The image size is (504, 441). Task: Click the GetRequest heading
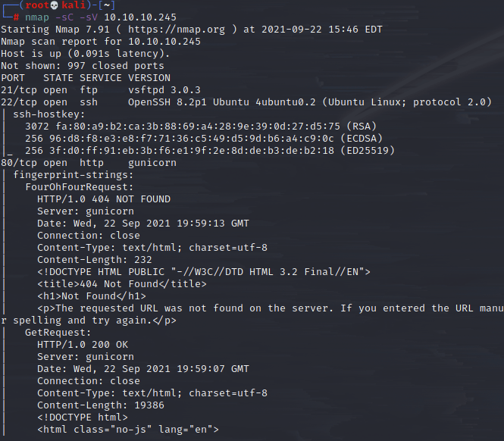coord(58,332)
